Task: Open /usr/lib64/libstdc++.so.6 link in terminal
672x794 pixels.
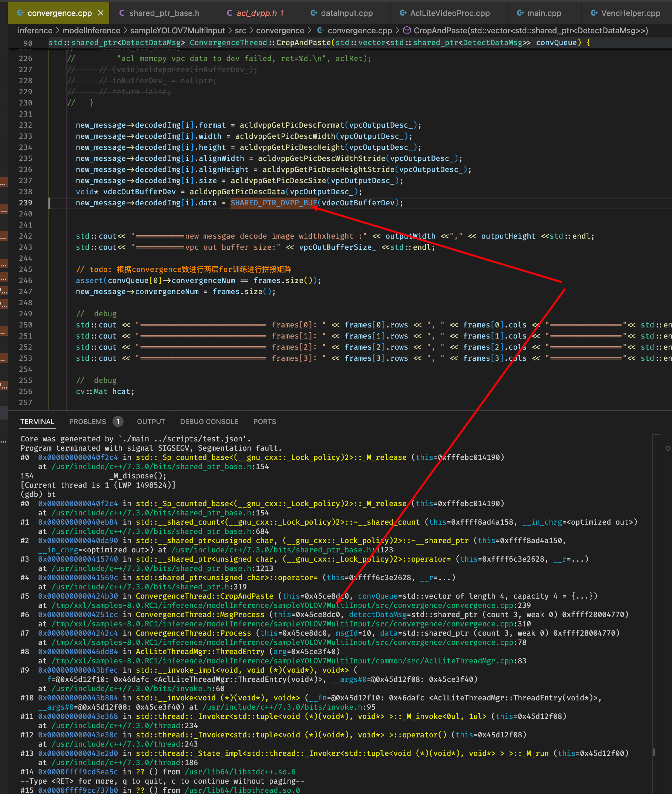Action: click(x=240, y=772)
